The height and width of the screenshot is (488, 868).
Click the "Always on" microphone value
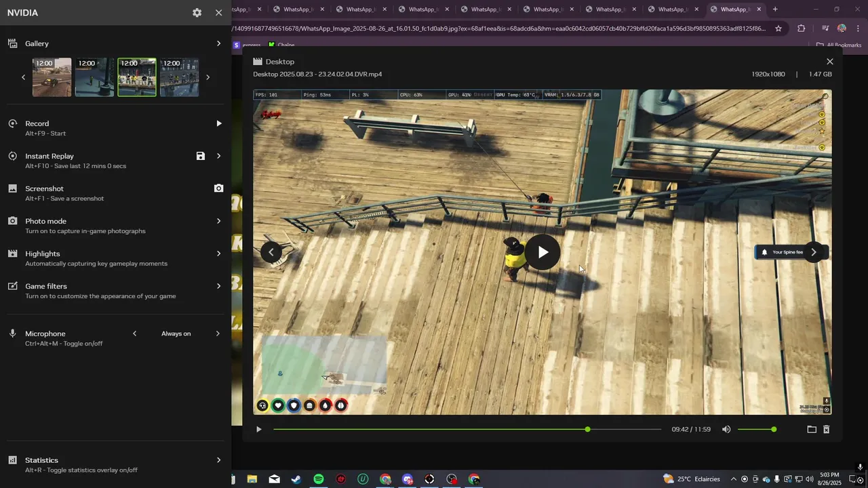176,333
